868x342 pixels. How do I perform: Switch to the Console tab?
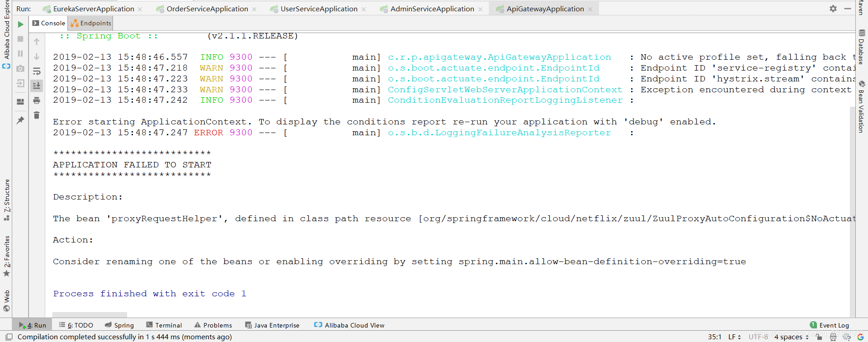tap(49, 23)
